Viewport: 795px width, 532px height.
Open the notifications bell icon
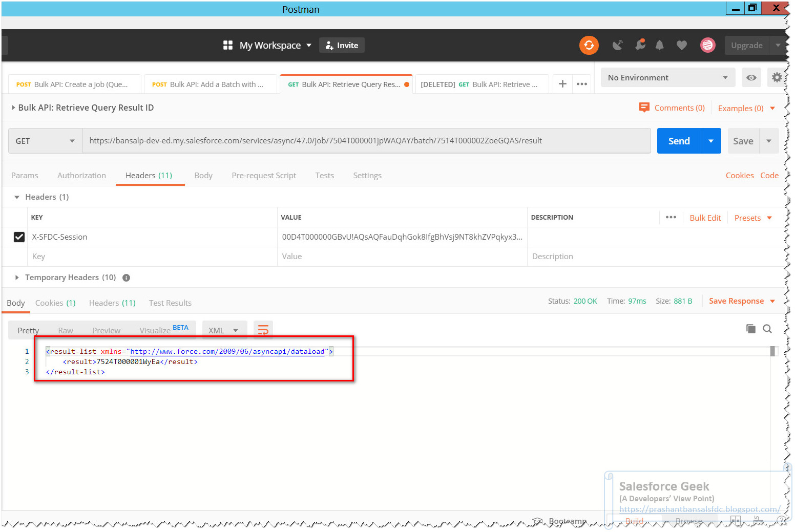tap(659, 45)
